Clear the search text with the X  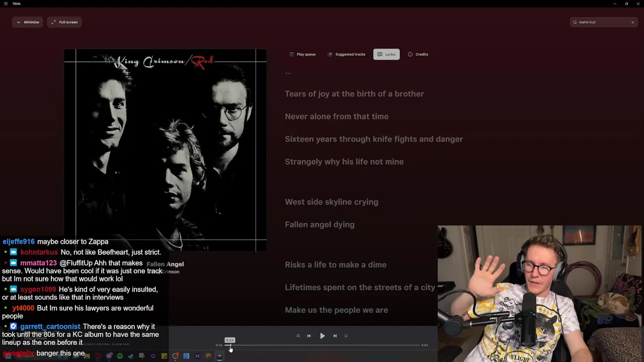click(632, 22)
